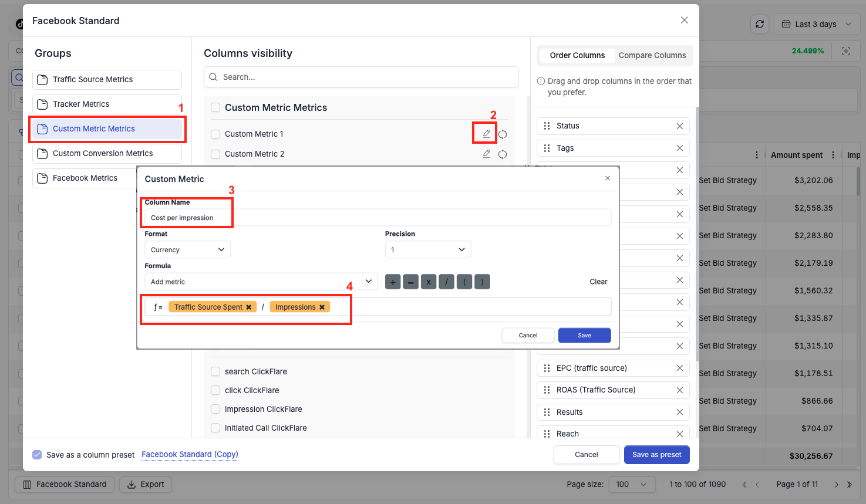
Task: Grab the drag handle of Status
Action: pyautogui.click(x=547, y=126)
